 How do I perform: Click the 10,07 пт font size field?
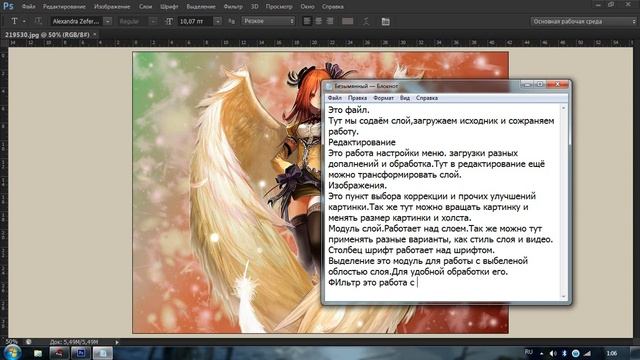(x=195, y=21)
